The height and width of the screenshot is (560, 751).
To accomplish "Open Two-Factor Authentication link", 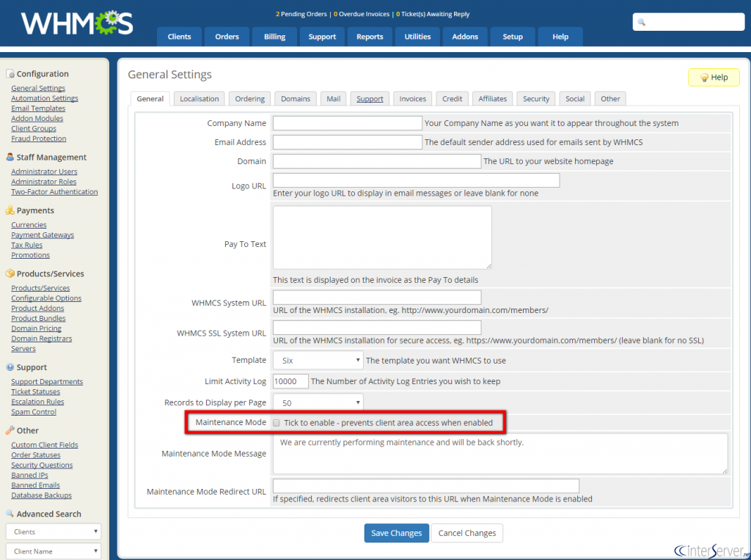I will click(54, 192).
